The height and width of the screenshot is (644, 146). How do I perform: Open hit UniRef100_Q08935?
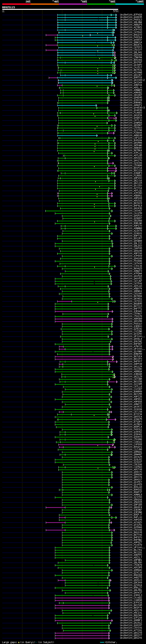[x=131, y=17]
